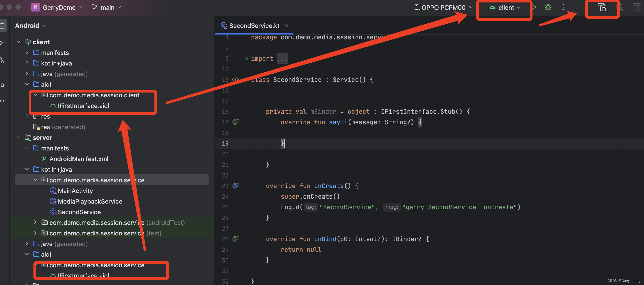Click the class SecondService declaration name
Screen dimensions: 644x285
297,80
